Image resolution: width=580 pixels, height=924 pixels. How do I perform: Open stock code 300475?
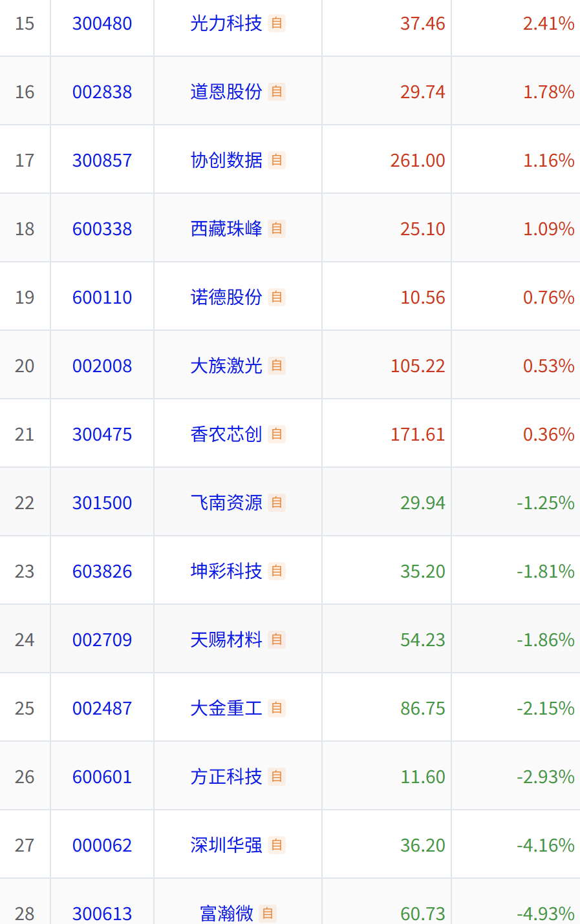102,435
